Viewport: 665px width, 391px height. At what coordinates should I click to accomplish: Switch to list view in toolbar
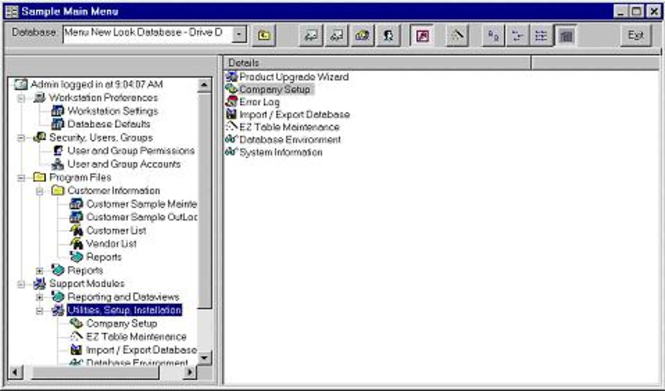(541, 35)
